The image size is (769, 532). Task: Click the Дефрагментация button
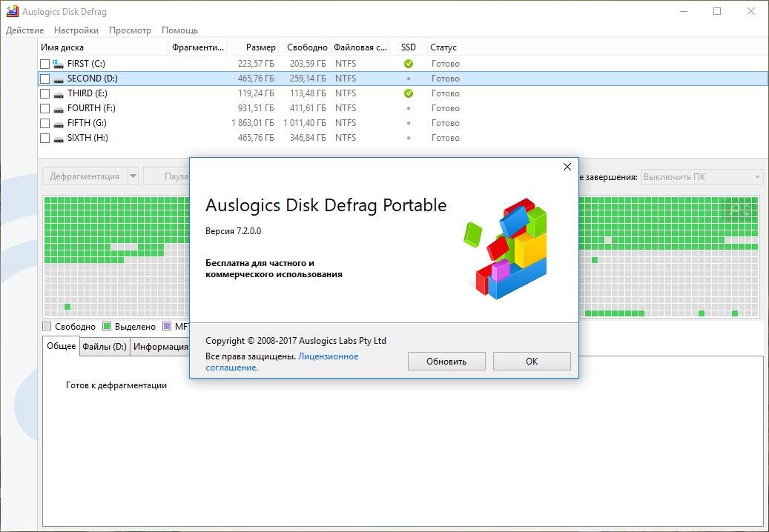(85, 176)
